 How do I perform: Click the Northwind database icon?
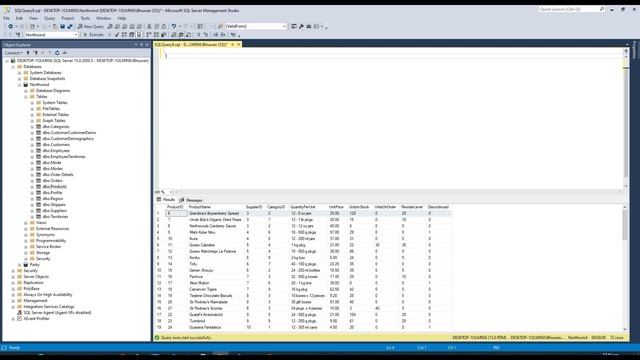[26, 84]
